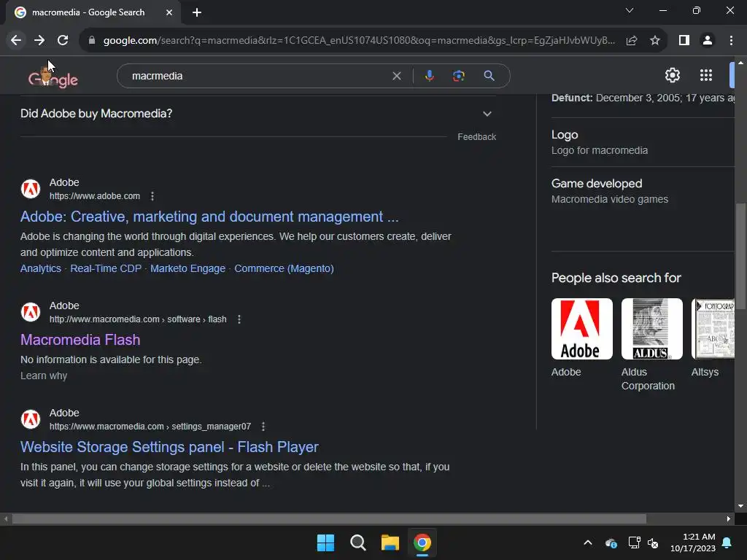Viewport: 747px width, 560px height.
Task: Open the share page icon in address bar
Action: [x=632, y=41]
